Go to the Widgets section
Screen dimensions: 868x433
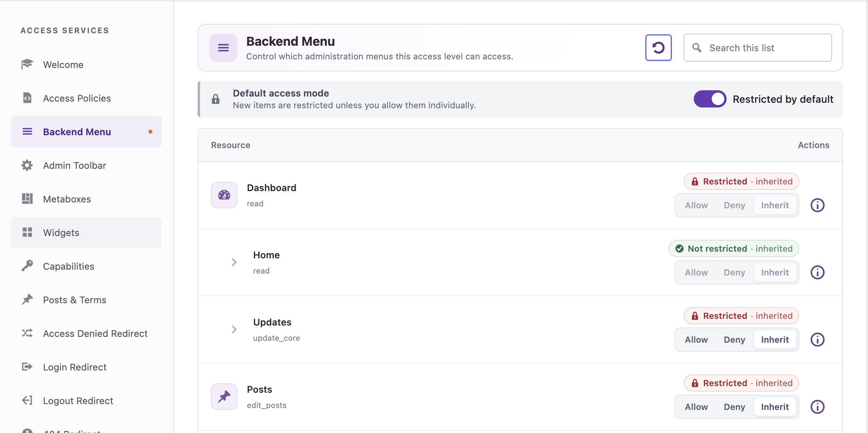click(86, 233)
